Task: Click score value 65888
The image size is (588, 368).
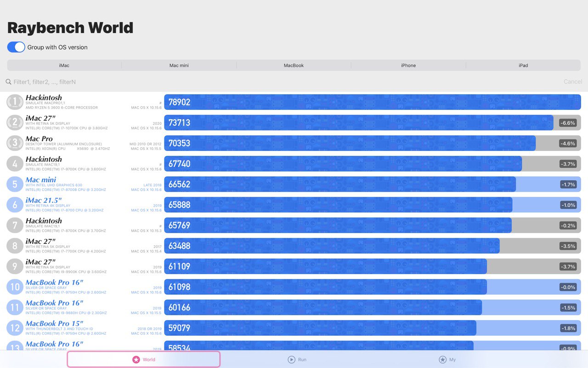Action: [180, 205]
